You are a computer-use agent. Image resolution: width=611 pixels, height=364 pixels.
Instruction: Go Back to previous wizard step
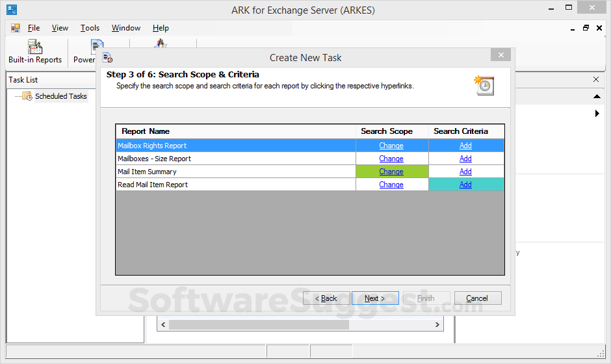point(326,298)
